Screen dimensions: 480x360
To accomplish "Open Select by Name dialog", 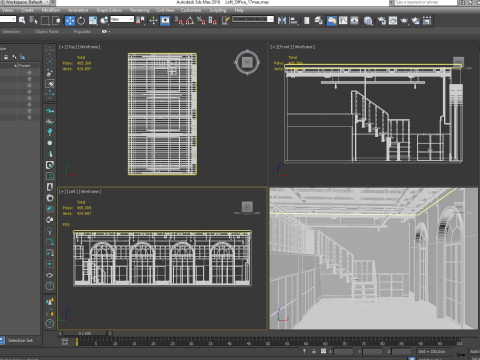I will pos(34,21).
